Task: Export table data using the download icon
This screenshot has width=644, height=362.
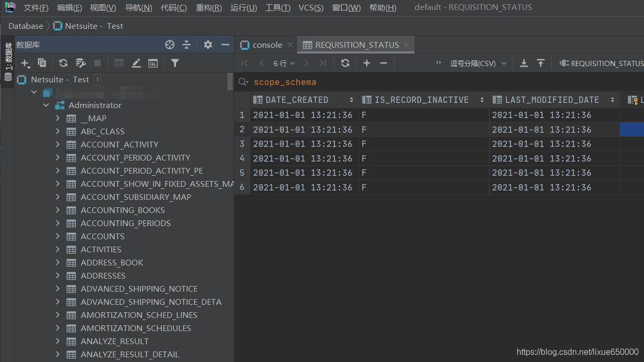Action: (524, 63)
